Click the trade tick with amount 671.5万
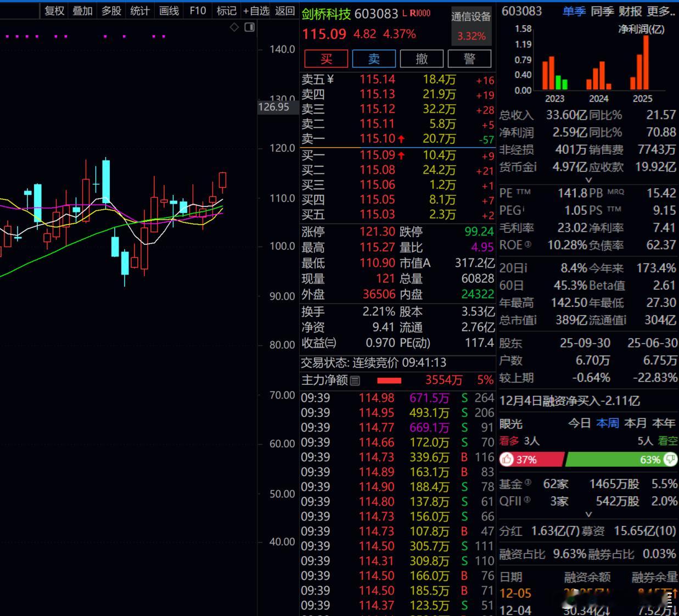The image size is (679, 616). [x=397, y=398]
